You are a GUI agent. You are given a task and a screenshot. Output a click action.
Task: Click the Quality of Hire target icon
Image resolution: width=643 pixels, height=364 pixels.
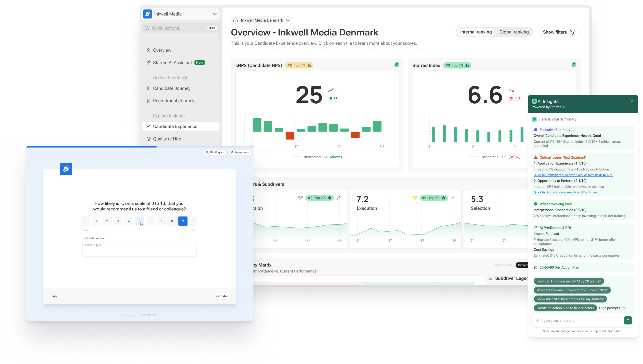pyautogui.click(x=149, y=139)
